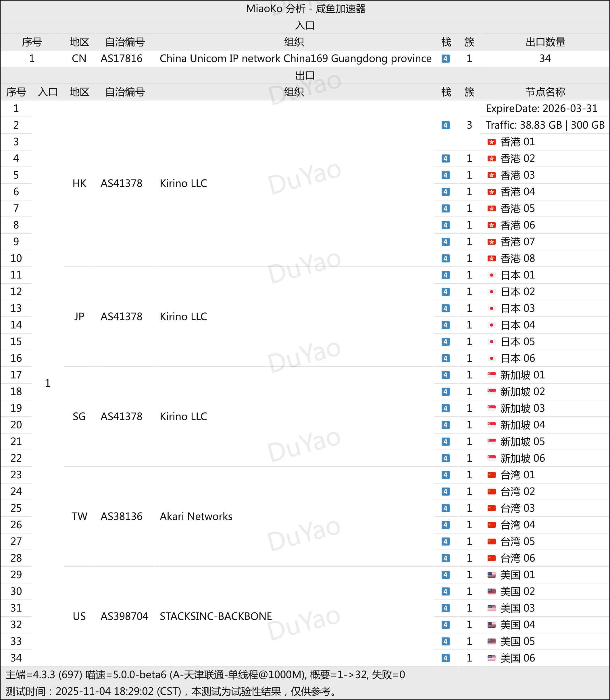610x700 pixels.
Task: Click the 出口数量 column header
Action: 545,42
